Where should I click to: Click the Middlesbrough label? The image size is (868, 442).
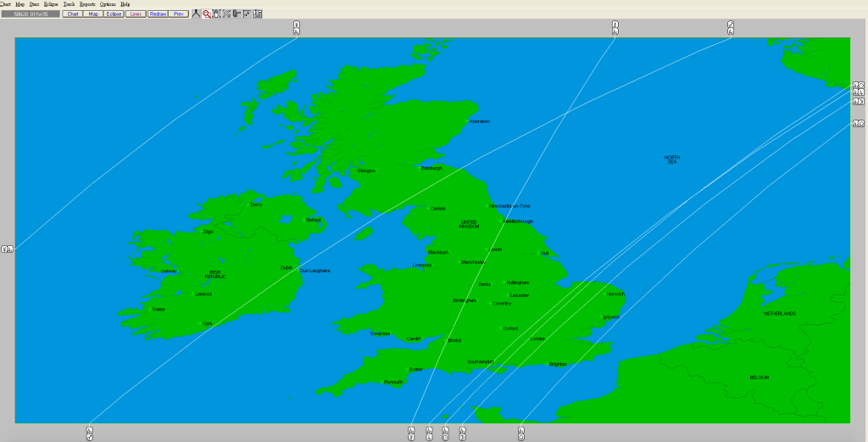(x=518, y=221)
